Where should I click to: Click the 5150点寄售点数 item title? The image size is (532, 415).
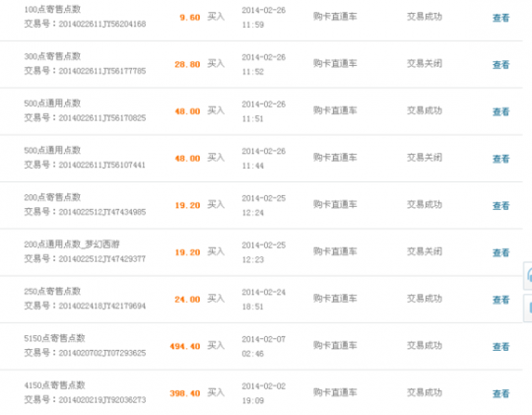pyautogui.click(x=54, y=338)
